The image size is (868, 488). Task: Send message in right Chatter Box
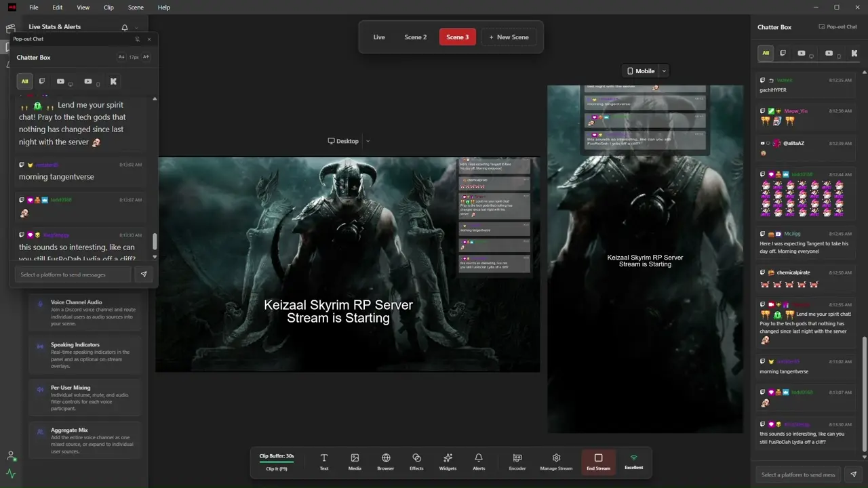854,474
